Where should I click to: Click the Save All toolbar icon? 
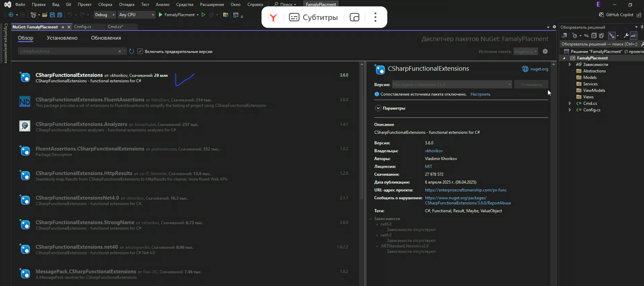pyautogui.click(x=60, y=15)
